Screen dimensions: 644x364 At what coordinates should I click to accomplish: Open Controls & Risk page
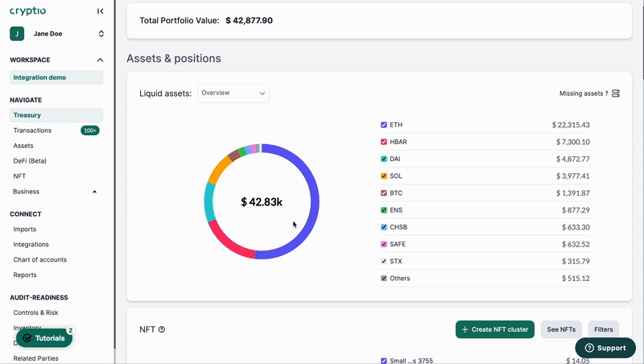[x=35, y=312]
